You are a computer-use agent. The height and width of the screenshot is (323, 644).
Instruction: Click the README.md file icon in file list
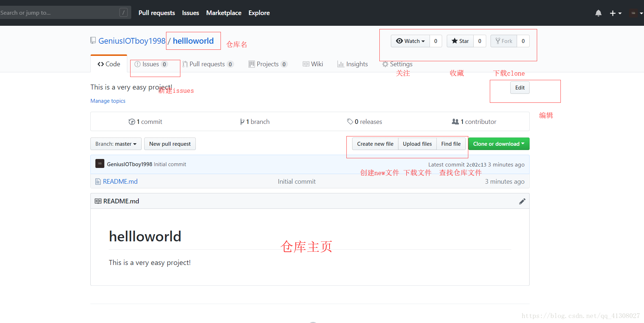(98, 182)
